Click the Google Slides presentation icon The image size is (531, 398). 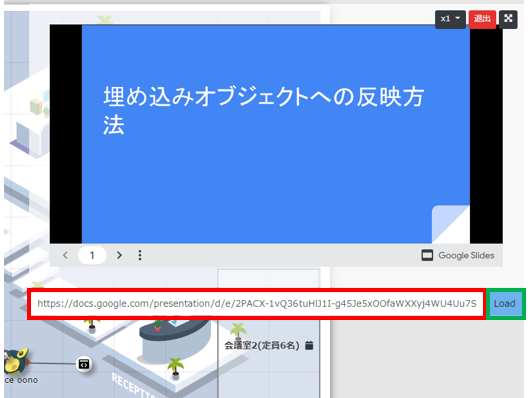point(427,255)
